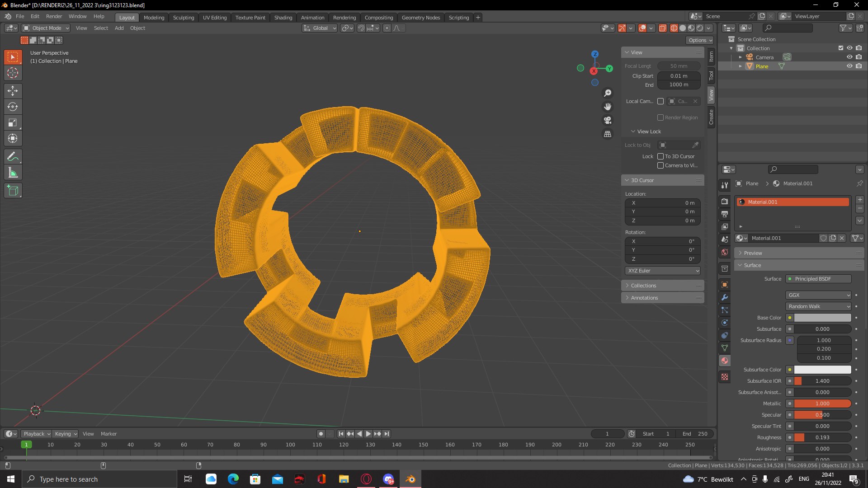Image resolution: width=868 pixels, height=488 pixels.
Task: Activate the Move tool
Action: pos(13,91)
